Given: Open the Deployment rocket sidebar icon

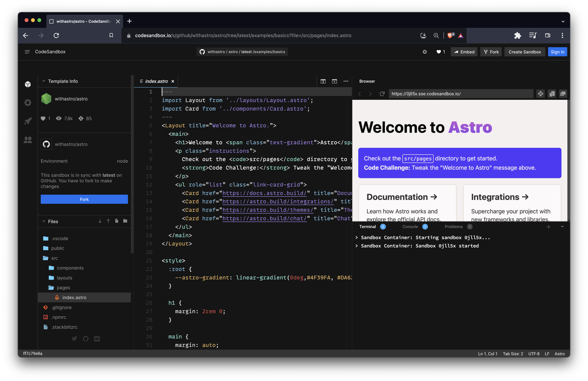Looking at the screenshot, I should (28, 121).
